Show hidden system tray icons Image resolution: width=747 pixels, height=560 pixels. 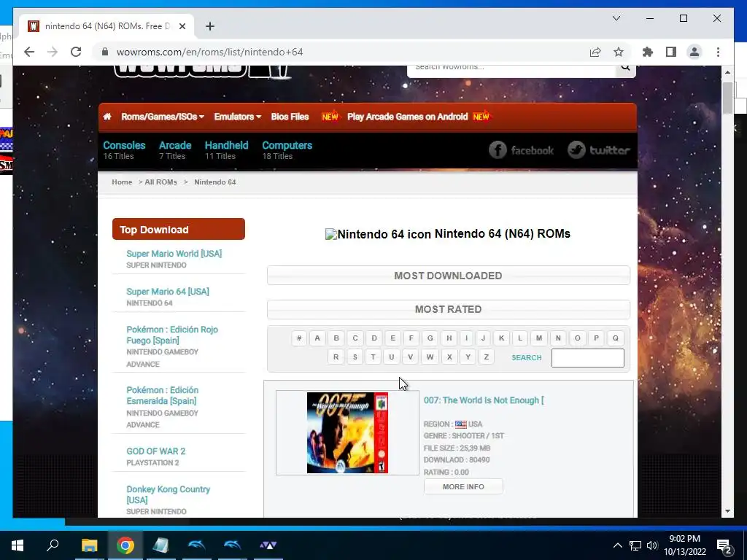(x=617, y=545)
